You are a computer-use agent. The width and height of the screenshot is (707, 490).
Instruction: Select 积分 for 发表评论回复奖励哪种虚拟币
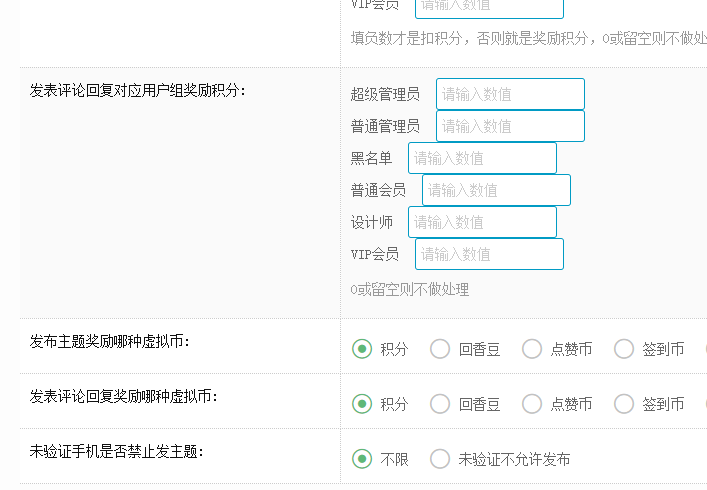coord(362,404)
